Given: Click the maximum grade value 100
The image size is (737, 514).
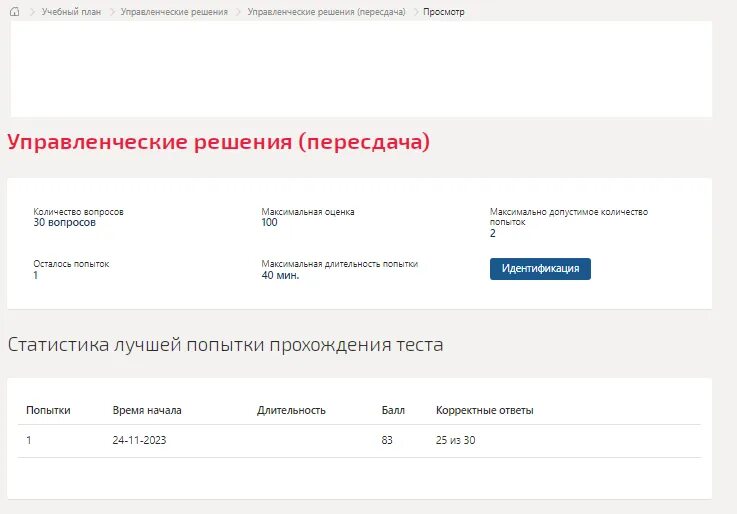Looking at the screenshot, I should pyautogui.click(x=269, y=222).
